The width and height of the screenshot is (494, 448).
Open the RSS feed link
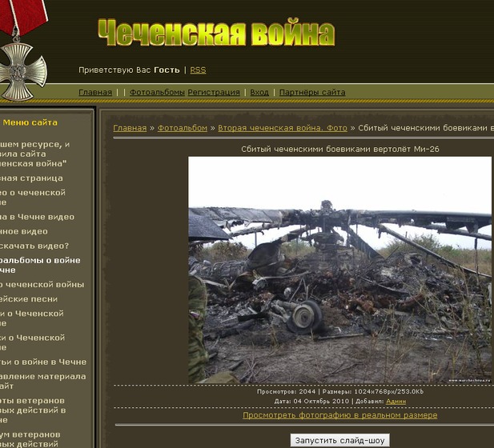pyautogui.click(x=198, y=70)
